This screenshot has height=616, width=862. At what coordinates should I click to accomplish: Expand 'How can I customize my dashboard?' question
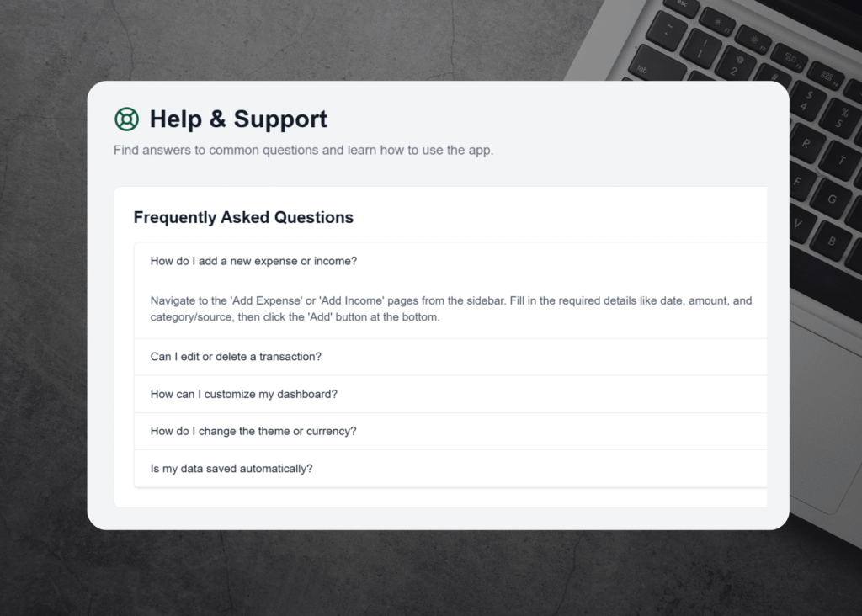[243, 394]
